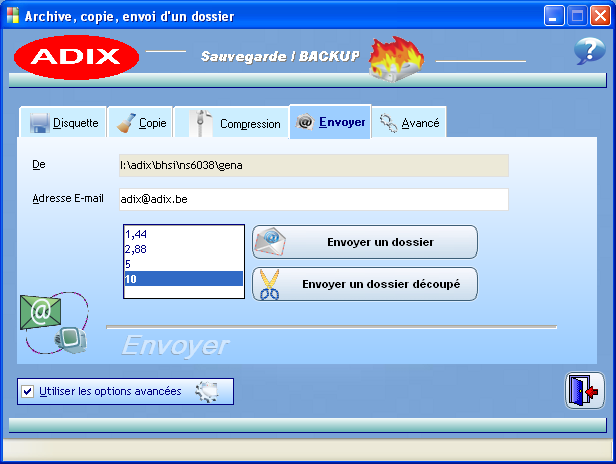Click the Adresse E-mail label
Screen dimensions: 616x464
tap(68, 198)
